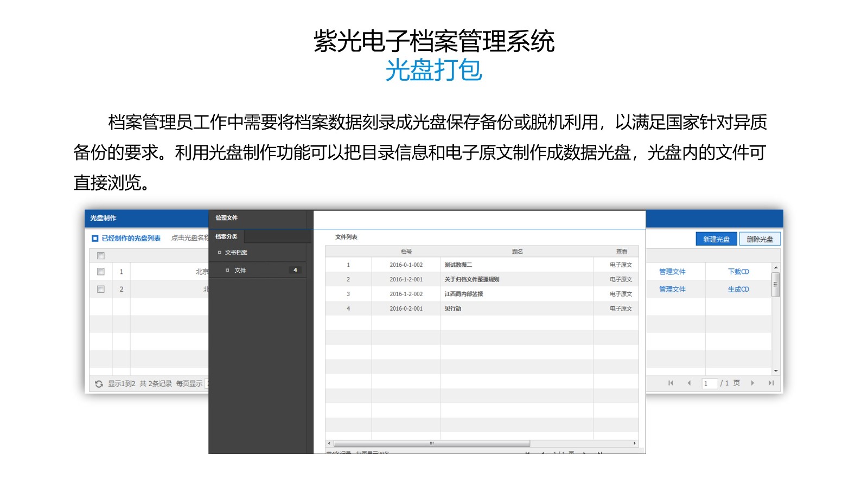Image resolution: width=868 pixels, height=488 pixels.
Task: Click the 新建光盘 button
Action: (x=716, y=239)
